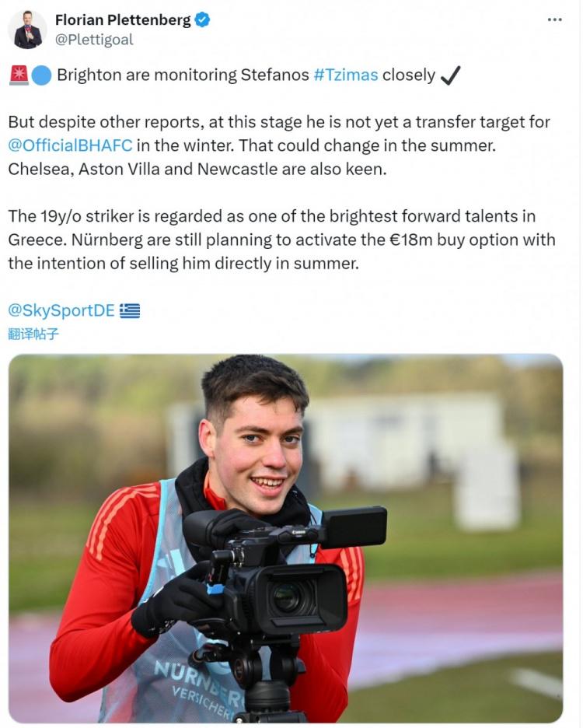Click the red siren emoji
The height and width of the screenshot is (728, 583).
(19, 75)
